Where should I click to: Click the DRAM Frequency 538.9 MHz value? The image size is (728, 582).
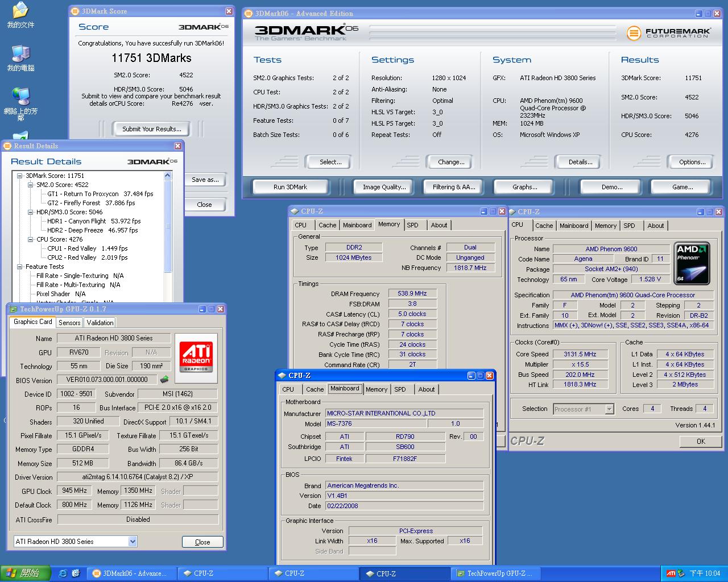(x=412, y=293)
